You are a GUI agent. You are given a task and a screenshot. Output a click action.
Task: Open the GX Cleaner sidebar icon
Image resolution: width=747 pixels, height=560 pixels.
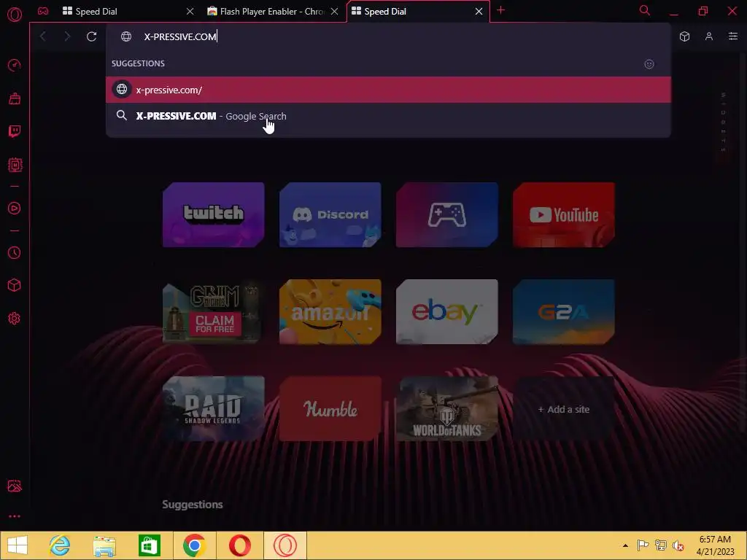tap(15, 98)
